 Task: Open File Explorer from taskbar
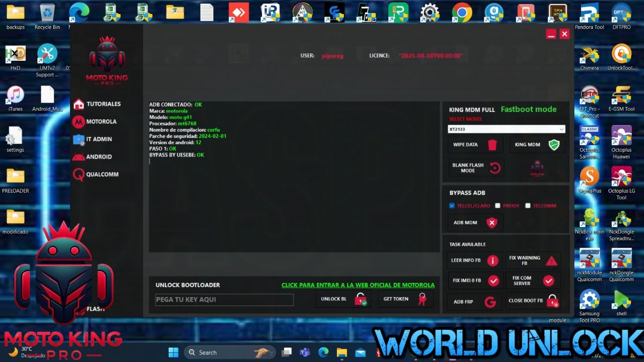coord(342,352)
